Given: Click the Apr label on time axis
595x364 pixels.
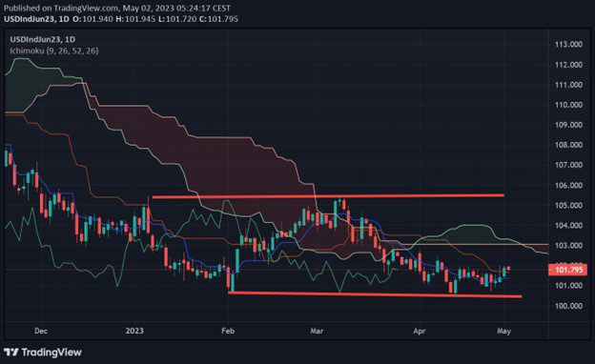Looking at the screenshot, I should 420,331.
